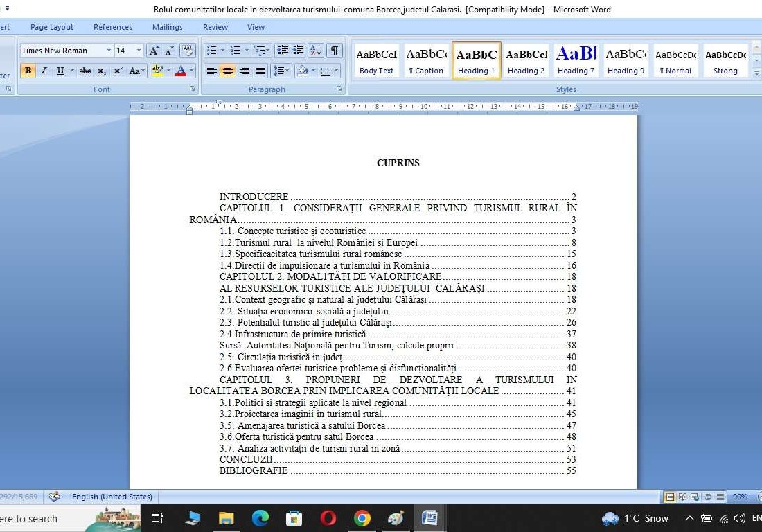Click the Sort (A-Z) icon
This screenshot has width=762, height=532.
(315, 51)
